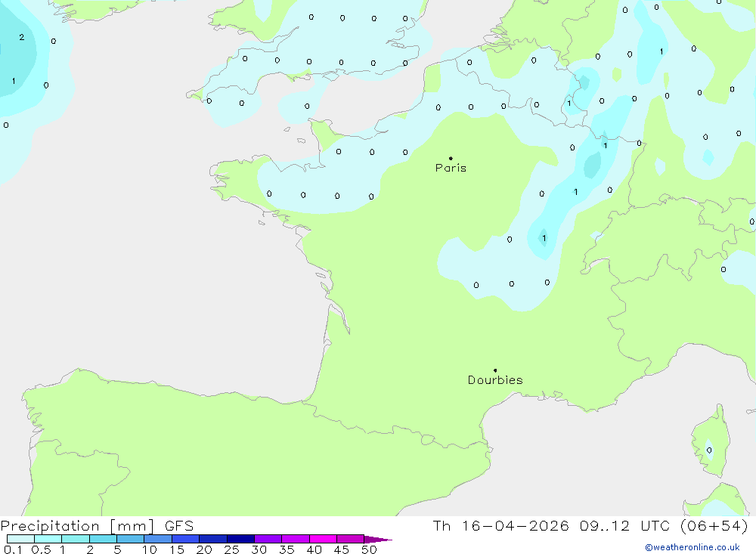Viewport: 756px width, 554px height.
Task: Click the '25' label on the legend scale
Action: tap(231, 549)
